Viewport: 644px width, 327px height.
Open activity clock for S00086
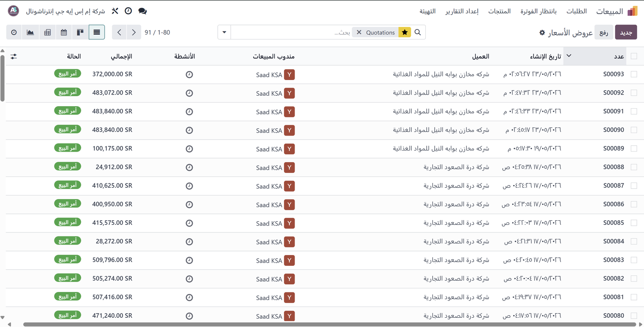(x=189, y=204)
